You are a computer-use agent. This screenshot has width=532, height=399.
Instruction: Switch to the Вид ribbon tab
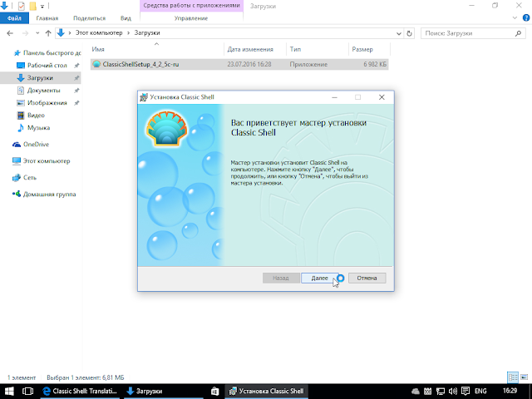coord(126,18)
